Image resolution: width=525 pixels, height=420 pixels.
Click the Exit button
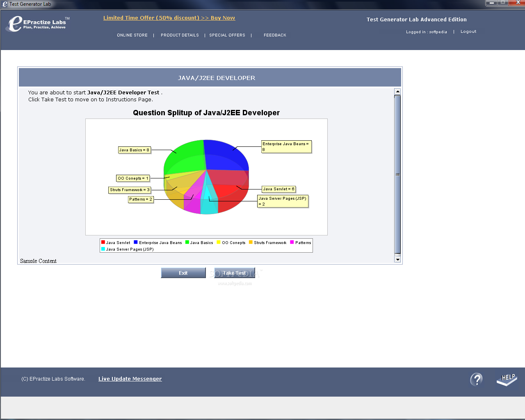(183, 273)
